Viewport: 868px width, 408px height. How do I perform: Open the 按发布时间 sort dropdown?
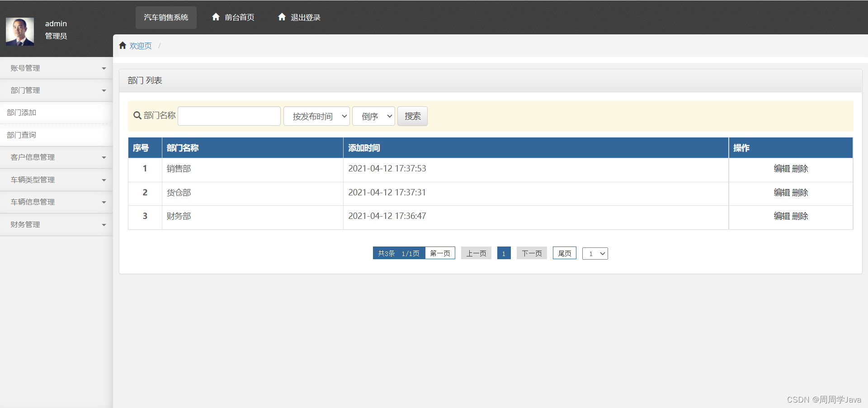[316, 116]
